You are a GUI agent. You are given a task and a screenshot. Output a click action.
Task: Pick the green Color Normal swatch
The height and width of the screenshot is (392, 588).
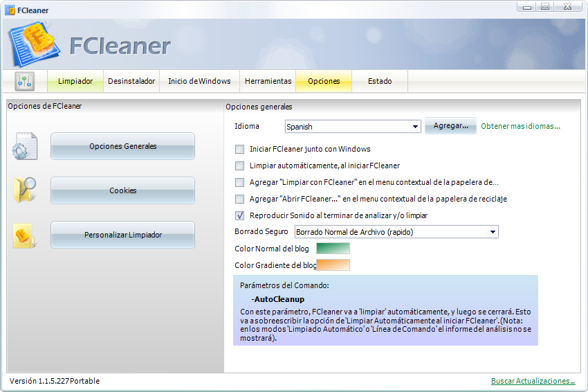(333, 249)
